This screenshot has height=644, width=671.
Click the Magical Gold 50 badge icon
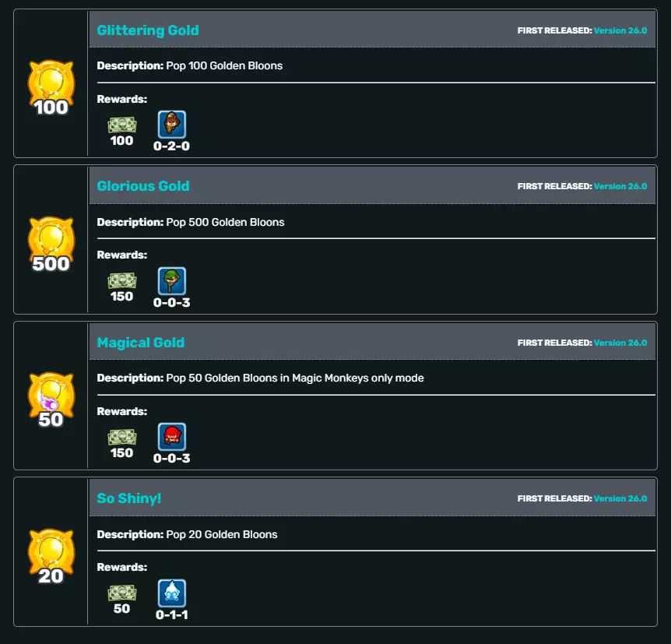coord(51,400)
